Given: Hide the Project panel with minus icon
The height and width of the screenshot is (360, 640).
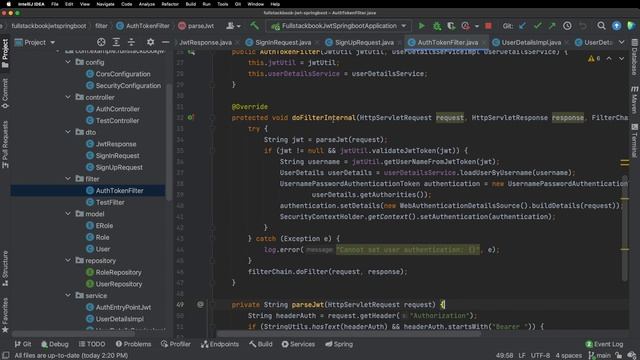Looking at the screenshot, I should (x=165, y=42).
